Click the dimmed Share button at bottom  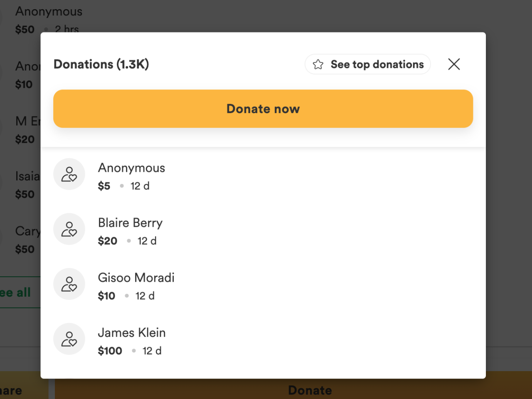click(x=12, y=390)
